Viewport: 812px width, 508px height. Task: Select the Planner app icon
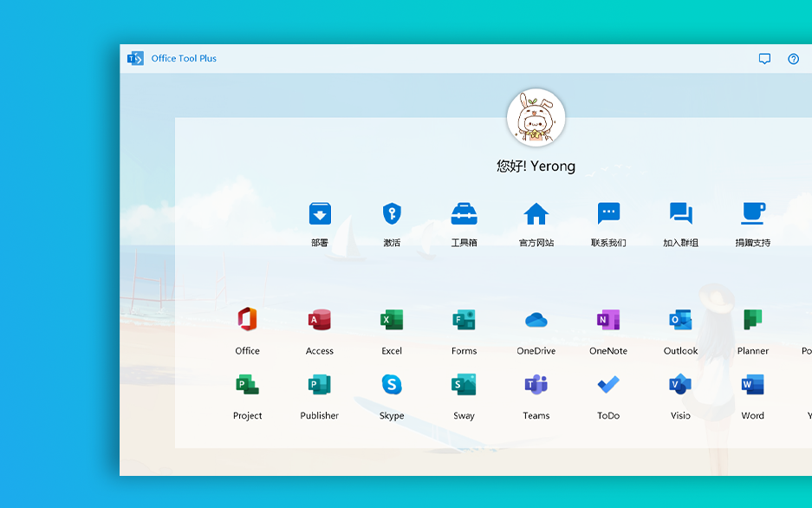(x=752, y=319)
